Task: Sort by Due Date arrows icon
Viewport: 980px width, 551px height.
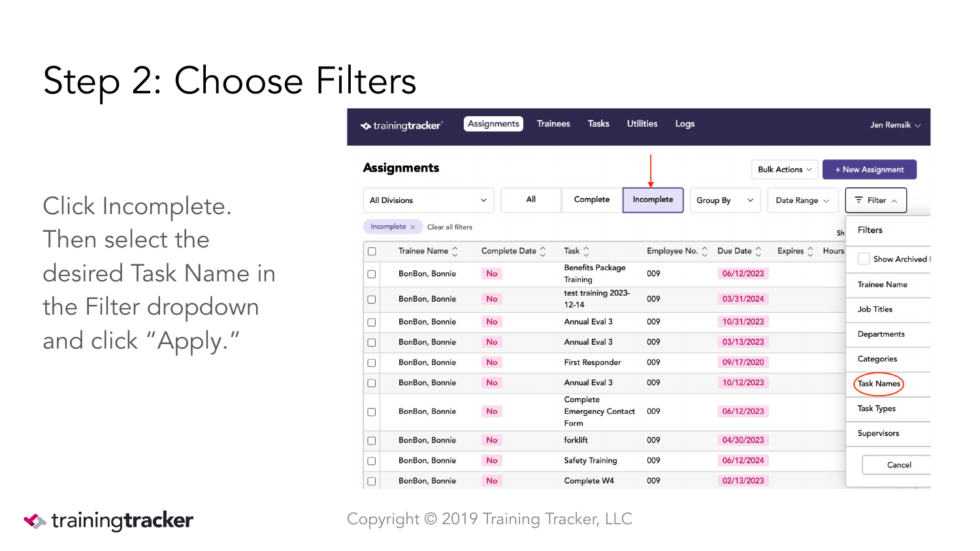Action: (x=759, y=251)
